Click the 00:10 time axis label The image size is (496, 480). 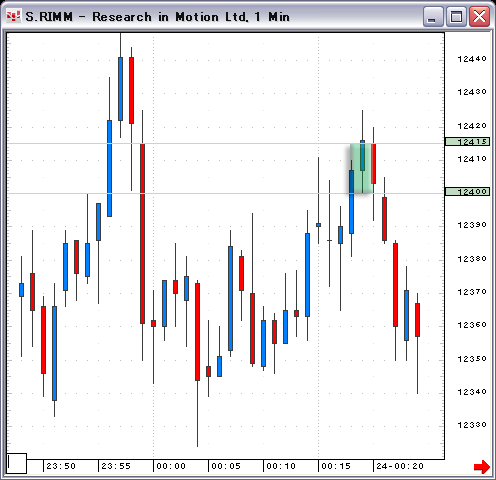click(x=281, y=466)
